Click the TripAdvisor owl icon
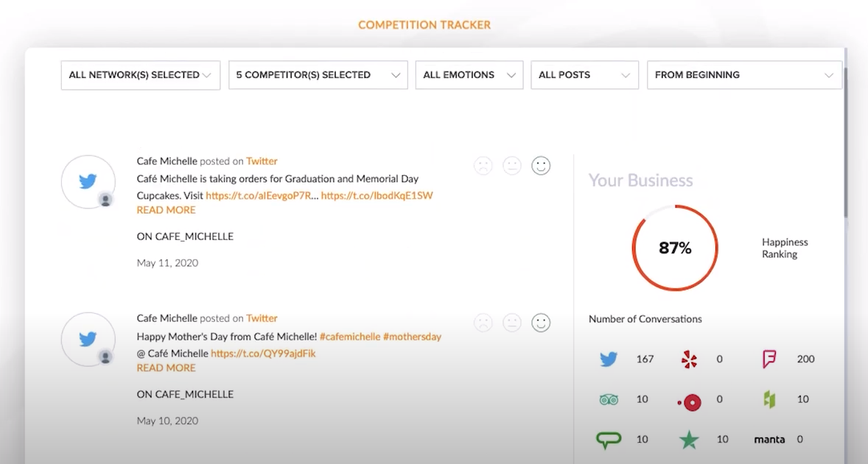 click(x=609, y=399)
